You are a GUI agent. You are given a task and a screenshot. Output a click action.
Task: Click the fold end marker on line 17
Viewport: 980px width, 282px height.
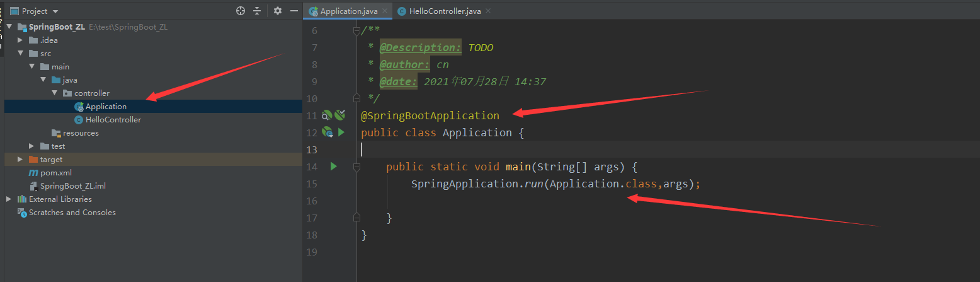[356, 218]
